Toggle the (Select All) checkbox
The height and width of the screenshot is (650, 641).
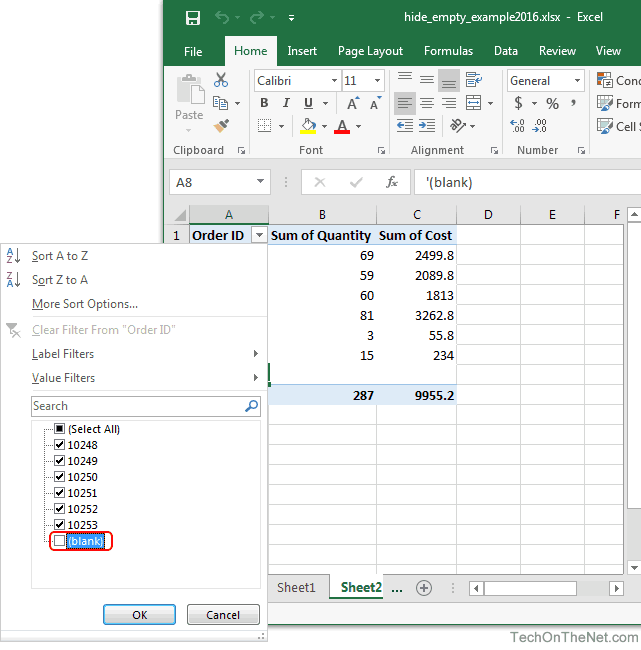coord(60,429)
